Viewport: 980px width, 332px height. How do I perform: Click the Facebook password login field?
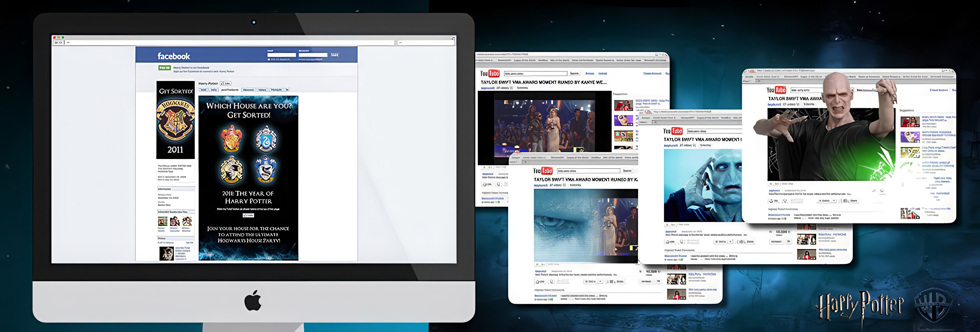313,55
